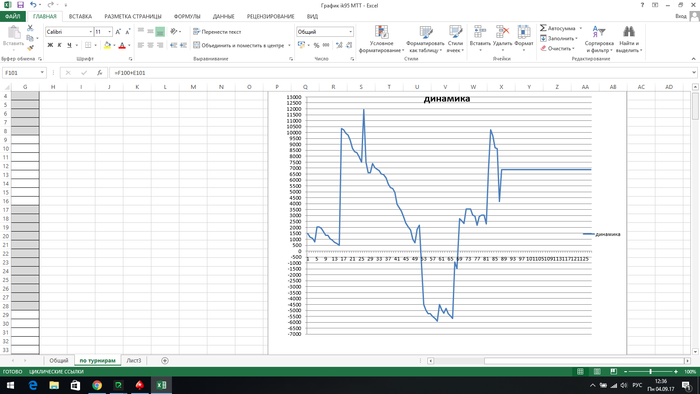Click the Вход sign-in link
Image resolution: width=700 pixels, height=394 pixels.
pos(681,16)
